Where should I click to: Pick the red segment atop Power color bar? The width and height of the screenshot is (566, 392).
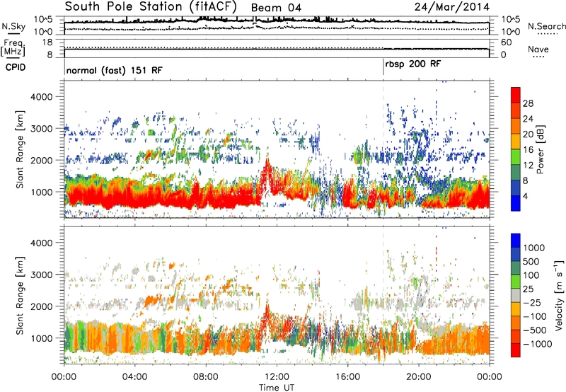click(x=516, y=95)
